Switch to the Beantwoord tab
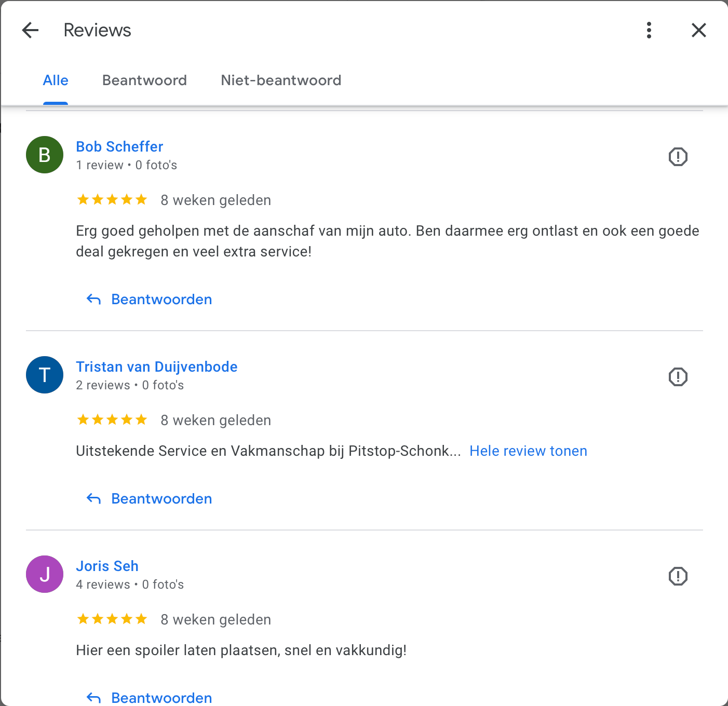This screenshot has height=706, width=728. [144, 80]
